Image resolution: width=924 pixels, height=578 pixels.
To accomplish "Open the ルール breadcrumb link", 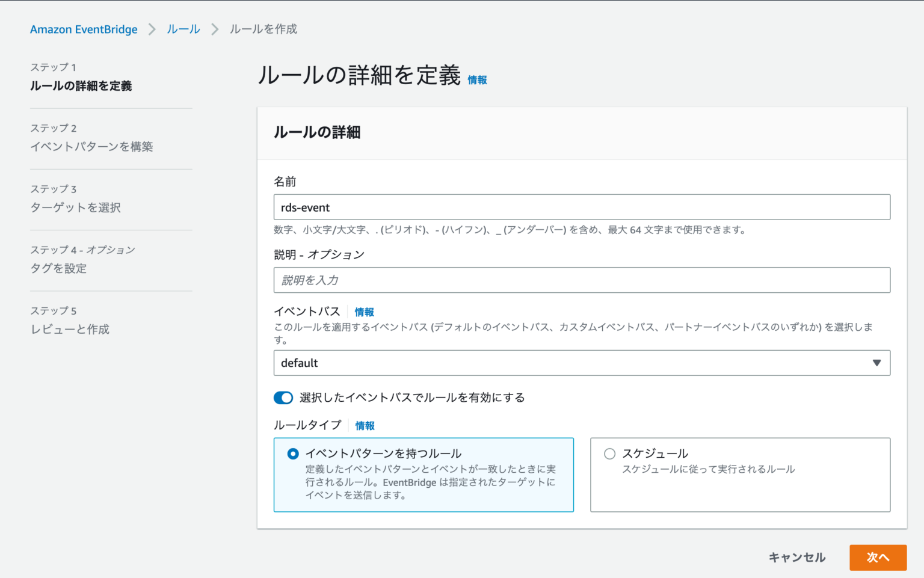I will coord(183,28).
